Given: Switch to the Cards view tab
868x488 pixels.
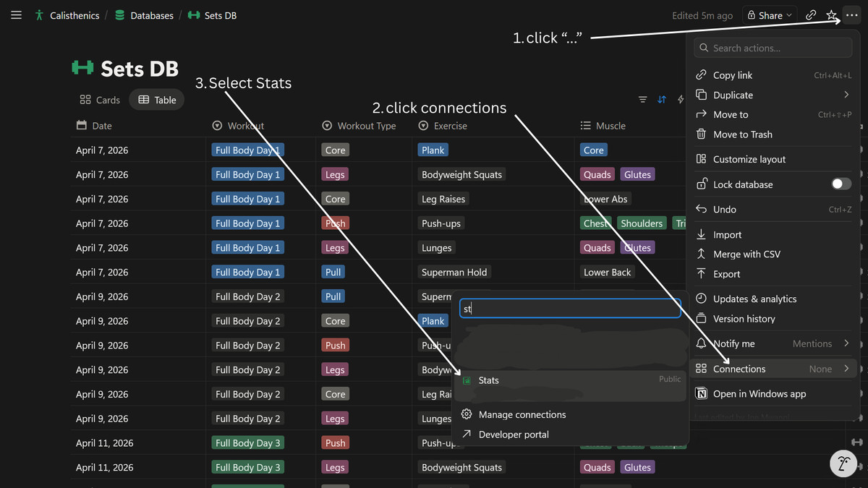Looking at the screenshot, I should 100,100.
